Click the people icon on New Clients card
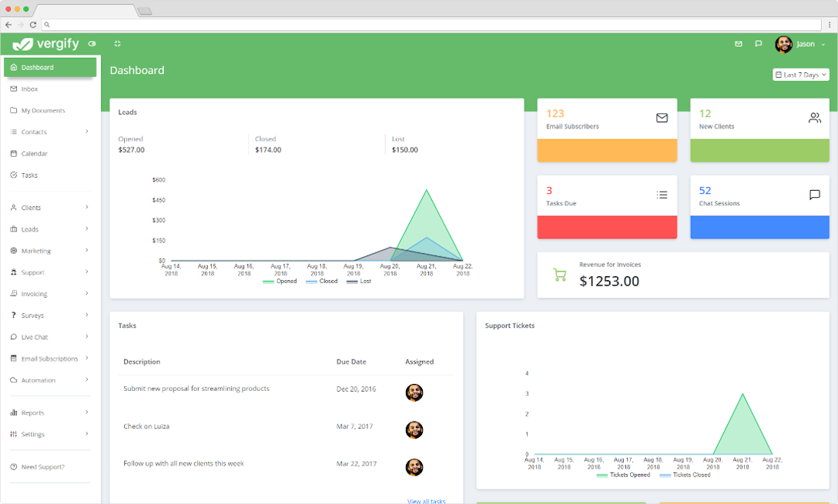Viewport: 838px width, 504px height. coord(814,118)
